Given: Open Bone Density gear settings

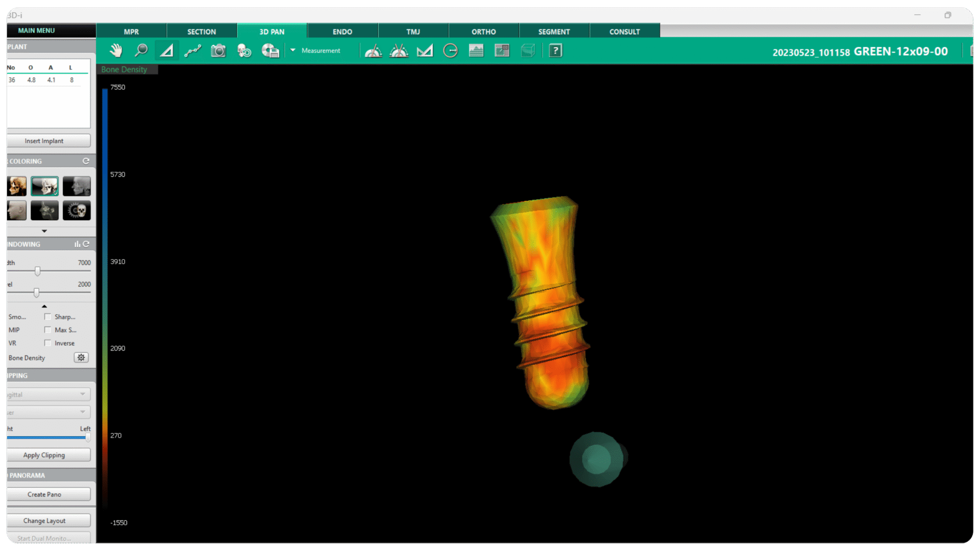Looking at the screenshot, I should [x=81, y=358].
